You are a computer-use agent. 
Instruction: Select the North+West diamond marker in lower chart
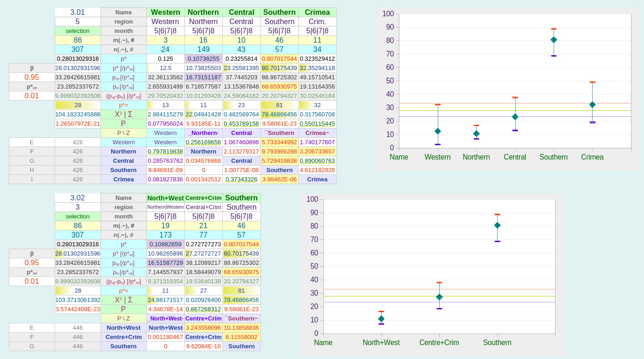[381, 319]
